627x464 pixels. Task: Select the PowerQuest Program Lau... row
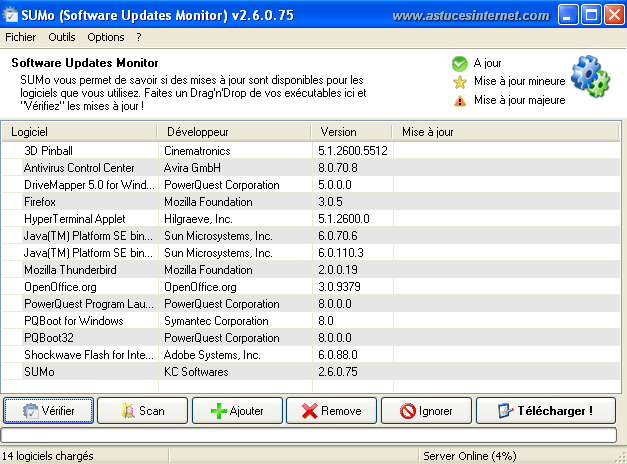311,304
